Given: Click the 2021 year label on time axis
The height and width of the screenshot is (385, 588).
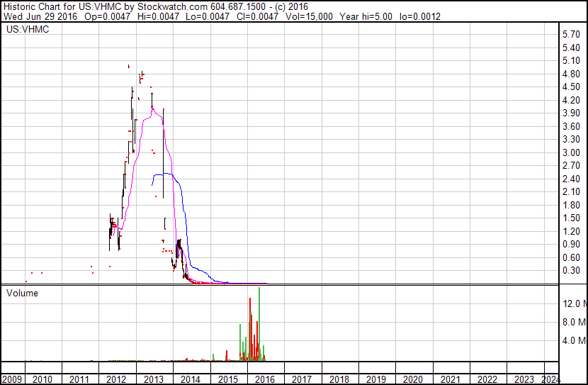Looking at the screenshot, I should click(450, 379).
